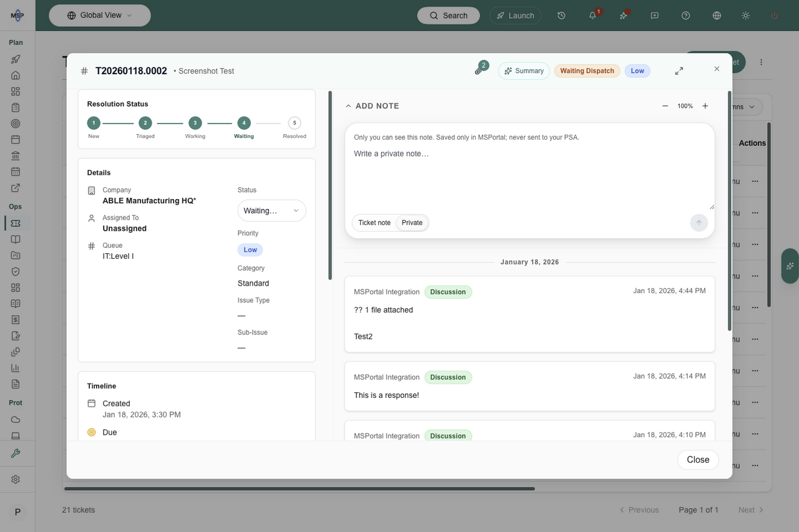Expand the ticket modal to full screen
This screenshot has height=532, width=799.
(x=679, y=71)
